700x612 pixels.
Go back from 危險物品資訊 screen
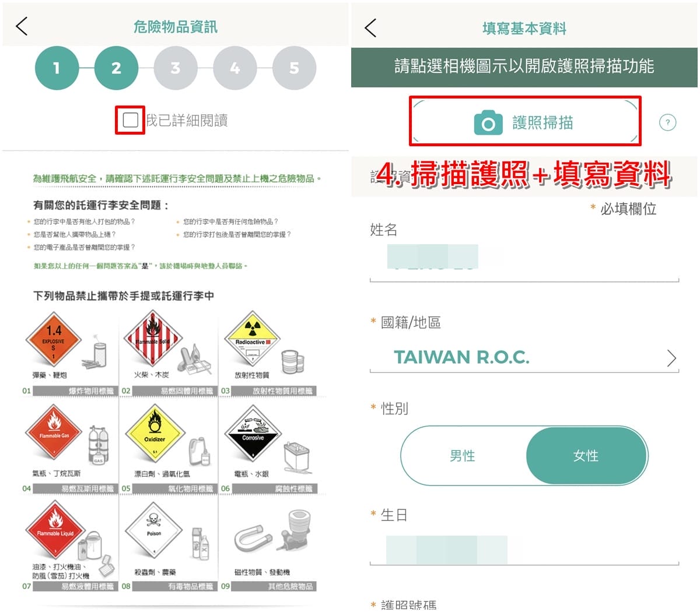coord(22,26)
